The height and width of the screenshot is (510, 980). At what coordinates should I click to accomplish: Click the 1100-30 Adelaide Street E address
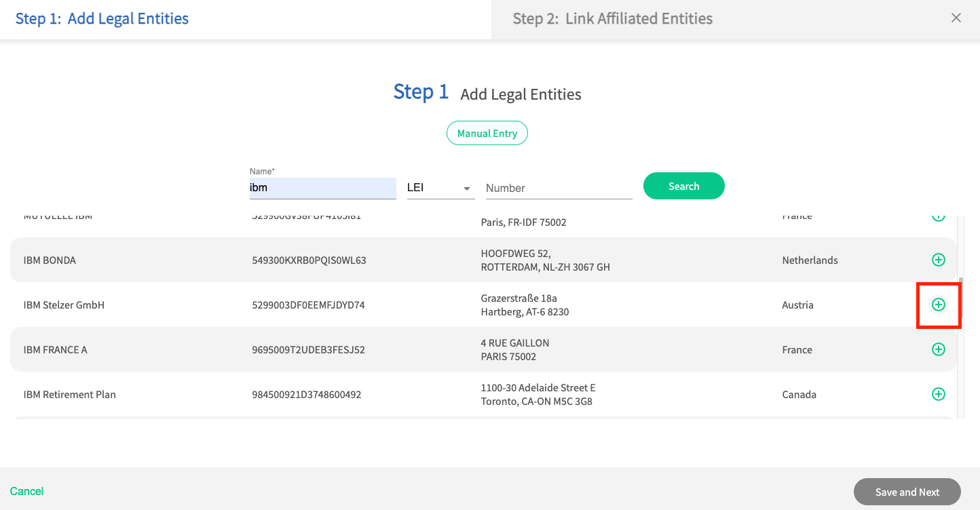pyautogui.click(x=538, y=395)
